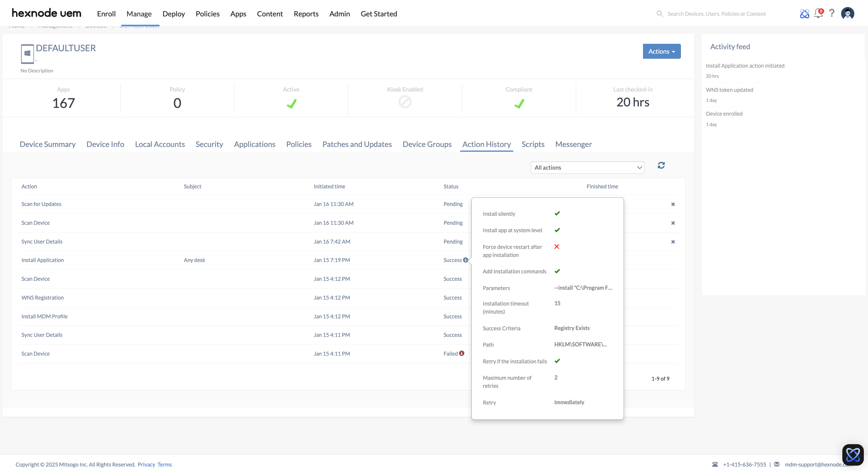The image size is (868, 471).
Task: Click info icon next to Success status
Action: click(465, 260)
